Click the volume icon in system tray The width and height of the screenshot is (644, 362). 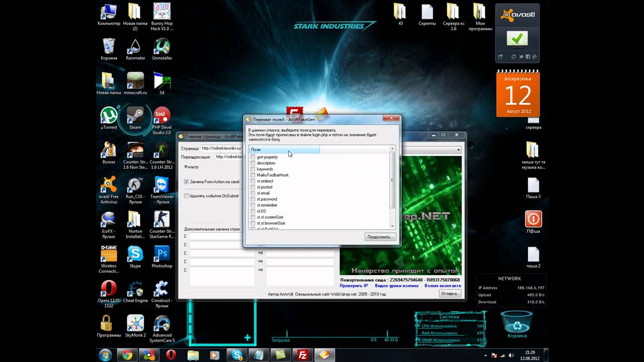tap(512, 355)
